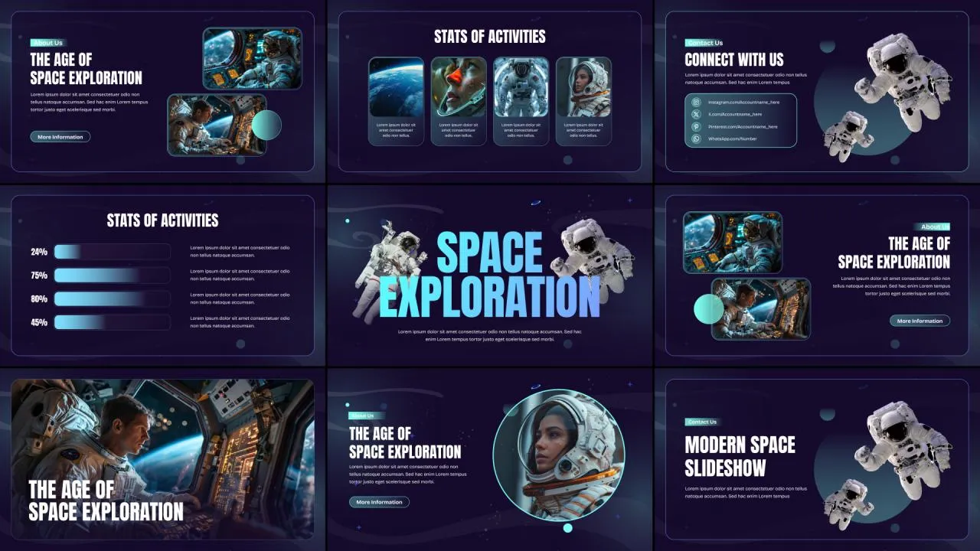
Task: Click the title over the full-photo cockpit slide
Action: 106,500
